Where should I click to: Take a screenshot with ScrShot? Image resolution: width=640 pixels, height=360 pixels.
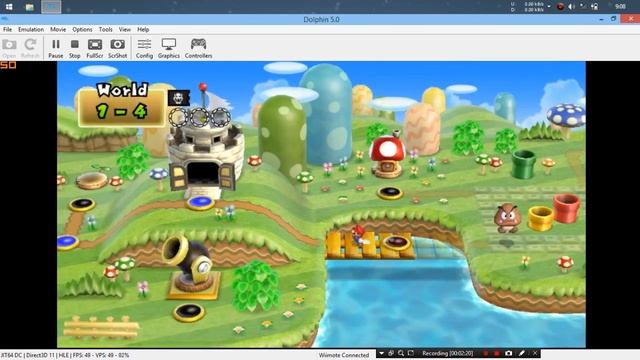click(118, 48)
